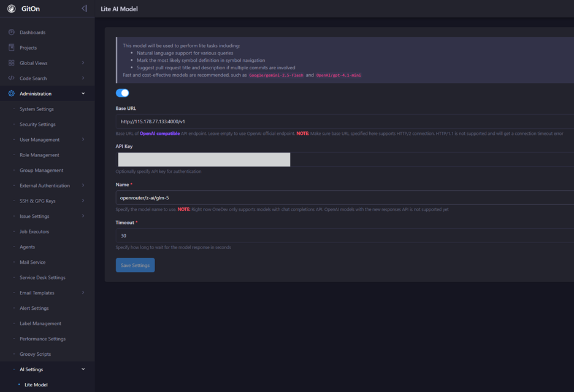Viewport: 574px width, 392px height.
Task: Expand the User Management submenu
Action: 83,139
